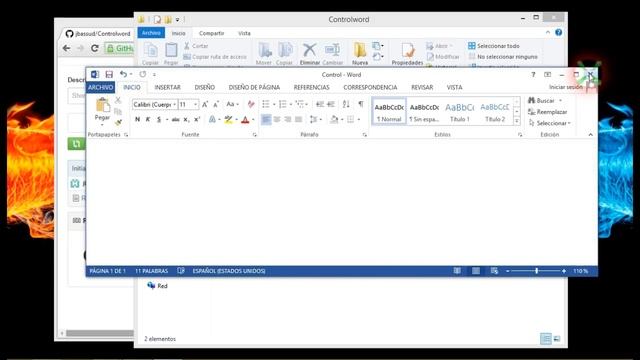
Task: Apply the Título 2 style
Action: pyautogui.click(x=495, y=111)
